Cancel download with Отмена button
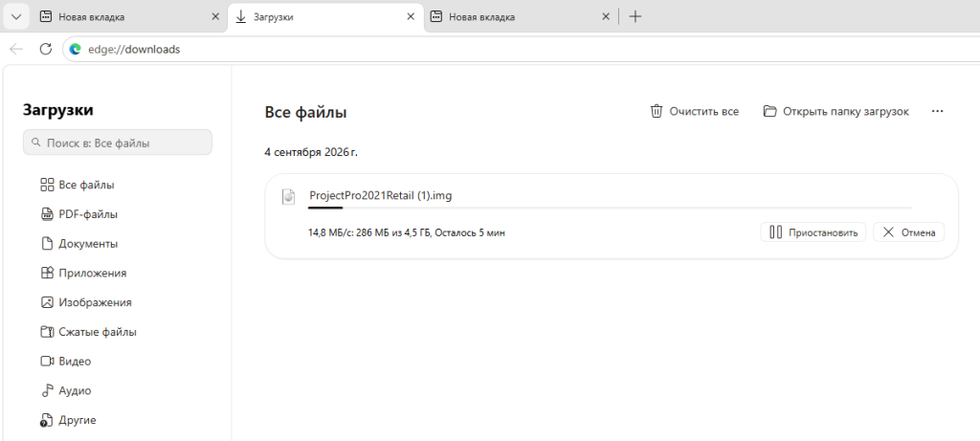The image size is (980, 441). tap(909, 232)
